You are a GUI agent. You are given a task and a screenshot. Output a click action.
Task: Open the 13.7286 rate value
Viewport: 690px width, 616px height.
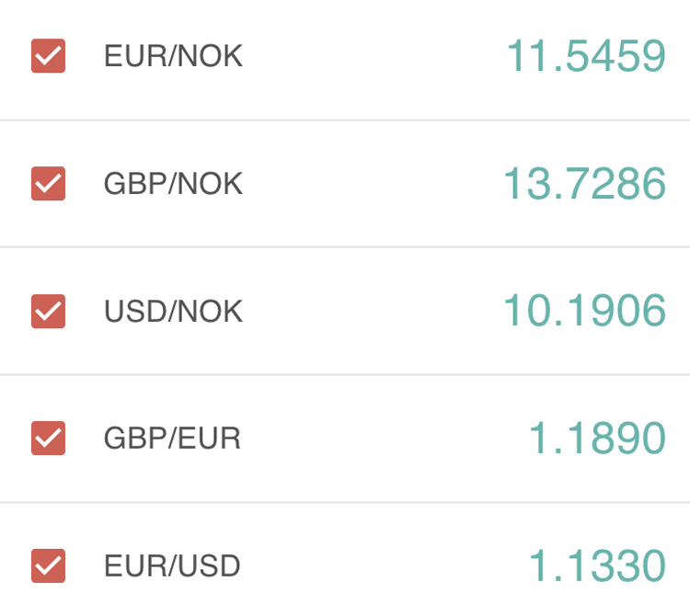(584, 184)
